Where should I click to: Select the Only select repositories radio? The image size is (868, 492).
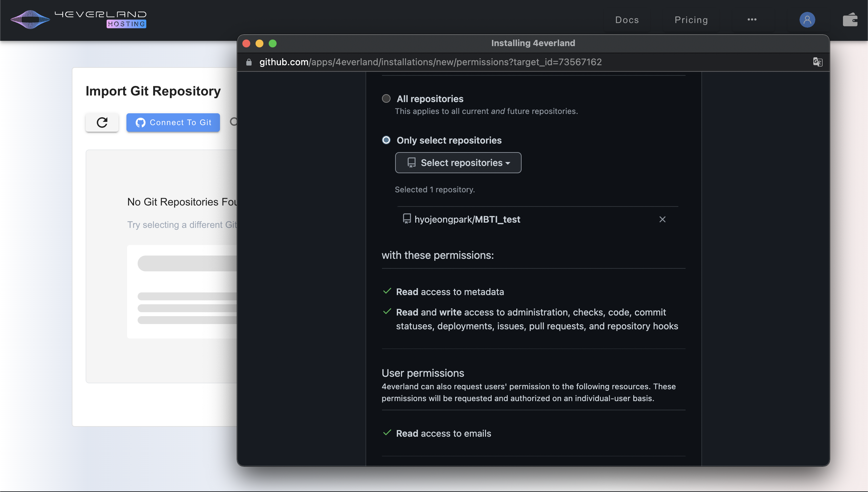386,140
